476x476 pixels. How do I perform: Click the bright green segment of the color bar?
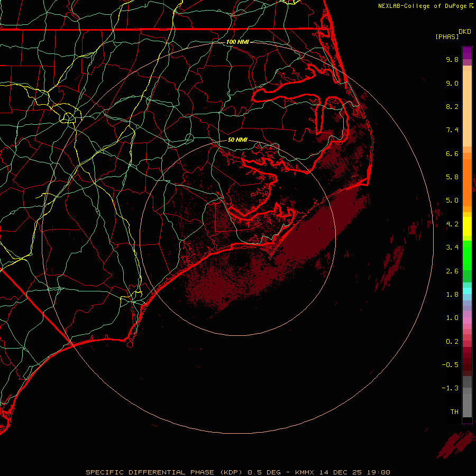click(467, 255)
